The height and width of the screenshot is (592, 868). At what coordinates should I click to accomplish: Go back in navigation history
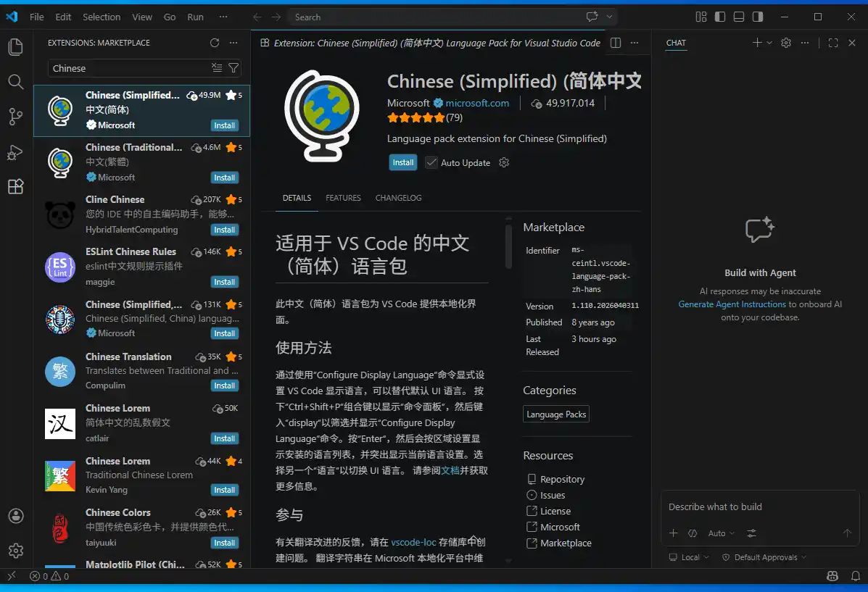(x=257, y=17)
